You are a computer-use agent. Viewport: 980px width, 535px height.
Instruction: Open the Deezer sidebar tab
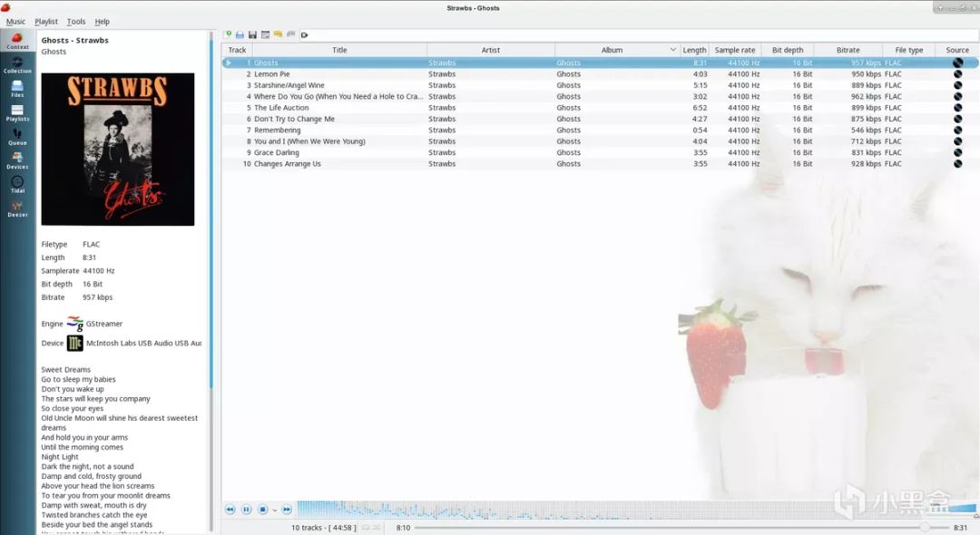pyautogui.click(x=17, y=209)
